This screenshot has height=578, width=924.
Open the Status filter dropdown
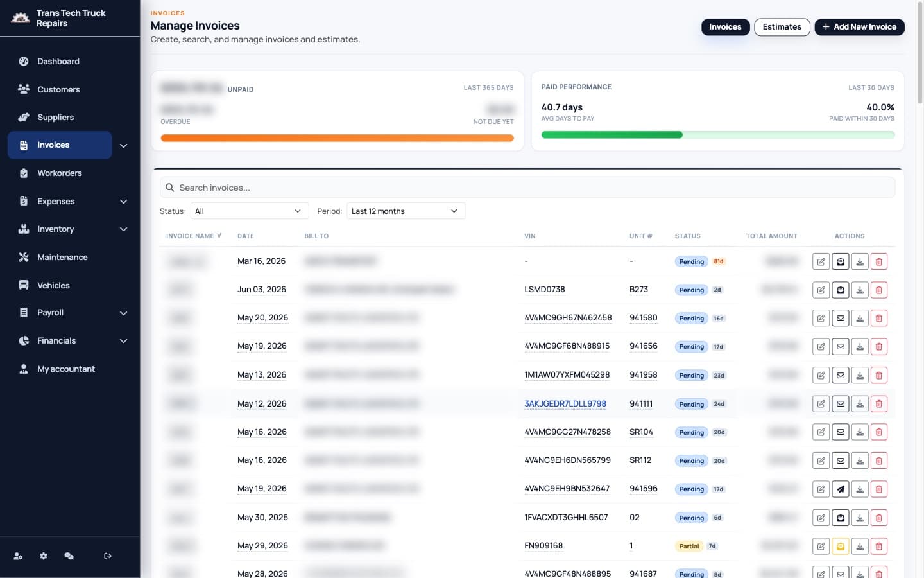pyautogui.click(x=249, y=211)
